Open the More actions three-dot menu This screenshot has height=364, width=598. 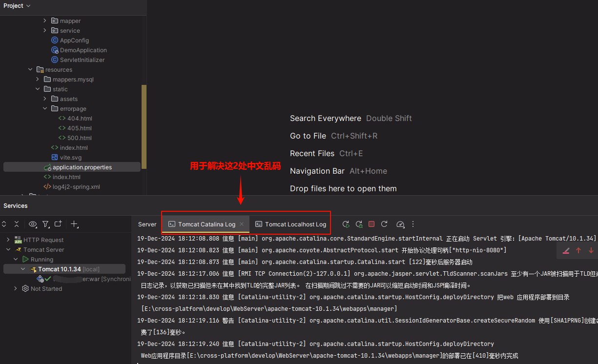[413, 224]
